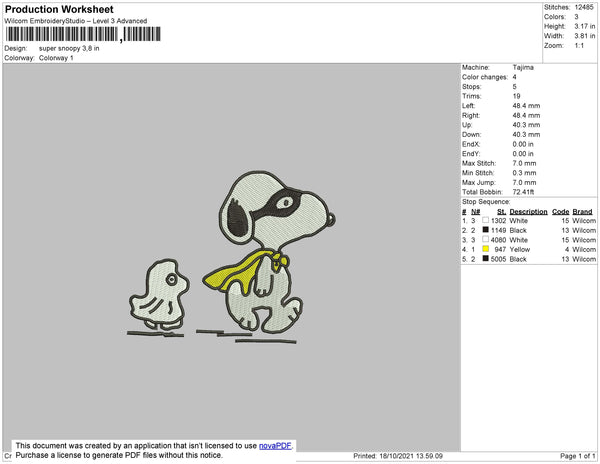This screenshot has height=464, width=600.
Task: Click the Wilcom EmbroideryStudio Level 3 Advanced subtitle
Action: click(76, 21)
